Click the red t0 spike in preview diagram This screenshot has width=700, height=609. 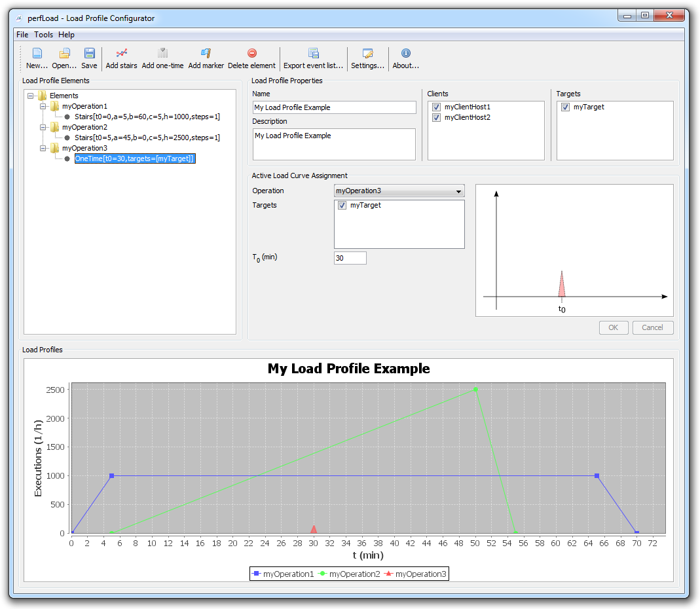(562, 284)
